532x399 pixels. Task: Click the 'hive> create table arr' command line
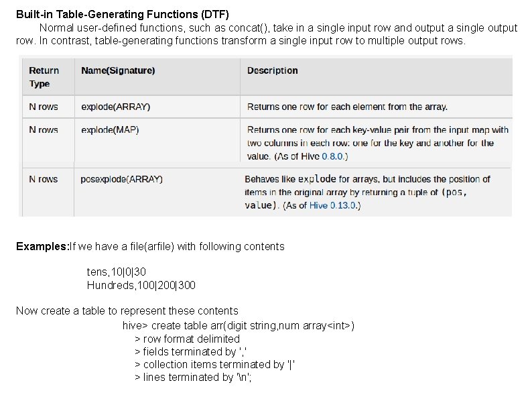coord(239,325)
